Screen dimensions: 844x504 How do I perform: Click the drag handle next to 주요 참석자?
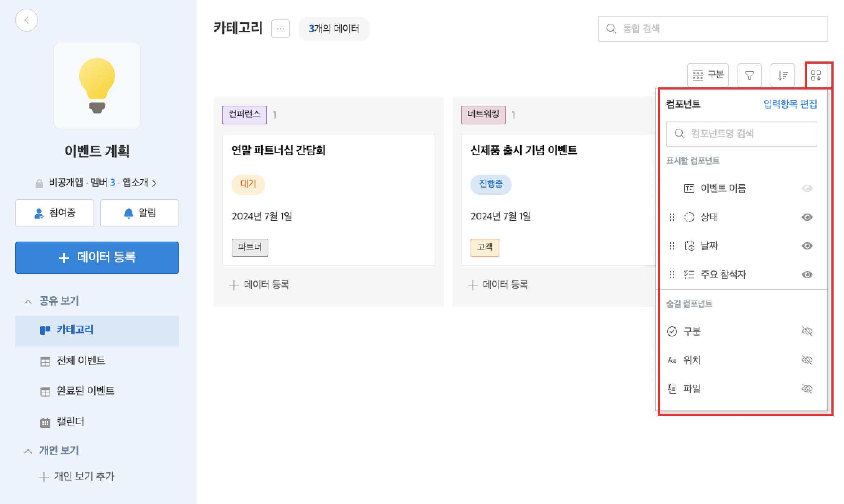[672, 275]
